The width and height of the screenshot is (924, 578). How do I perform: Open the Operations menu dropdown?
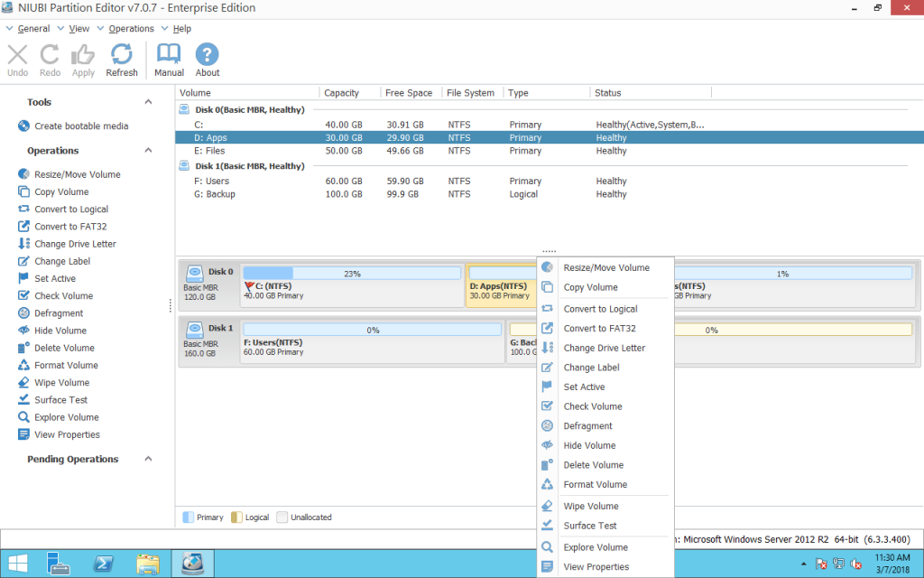pyautogui.click(x=127, y=28)
